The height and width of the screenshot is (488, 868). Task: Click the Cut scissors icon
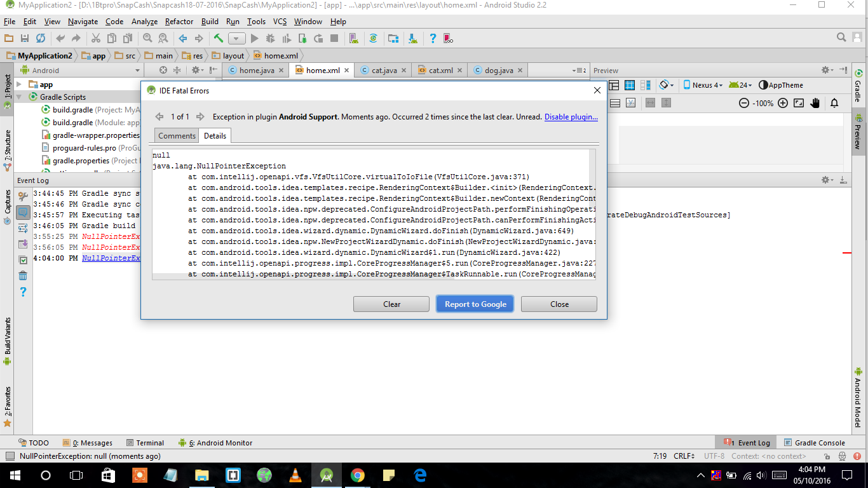click(96, 38)
